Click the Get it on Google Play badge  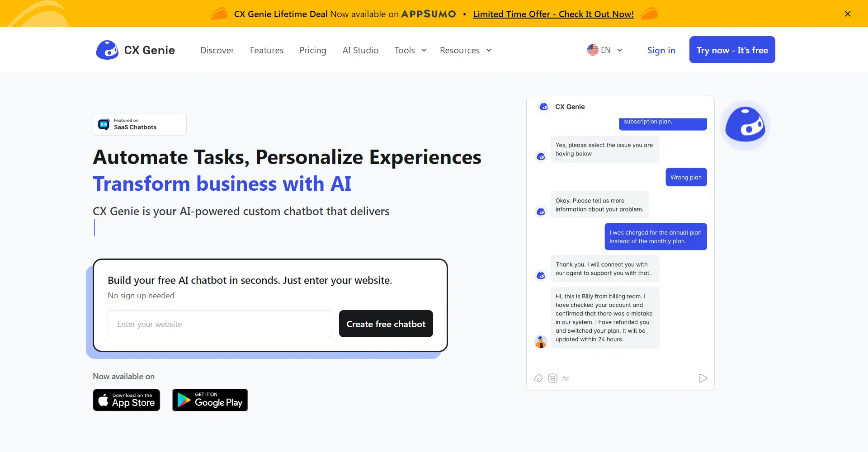(210, 400)
